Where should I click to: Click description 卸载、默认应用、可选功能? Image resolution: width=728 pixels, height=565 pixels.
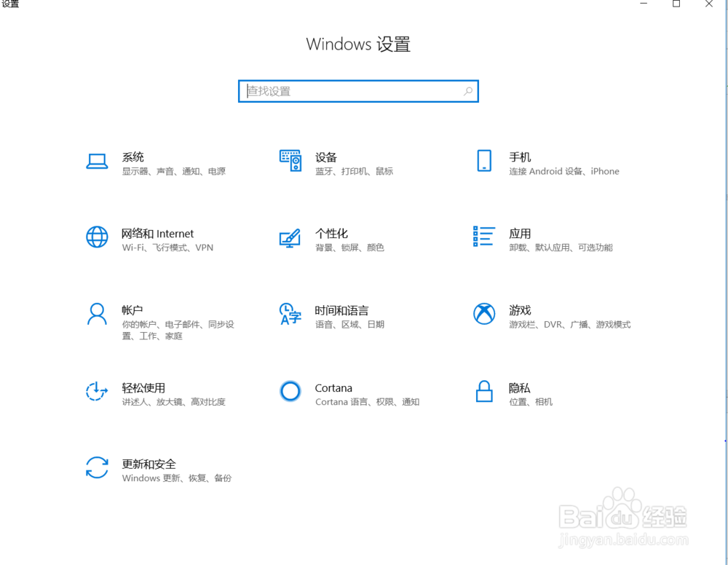(x=561, y=248)
